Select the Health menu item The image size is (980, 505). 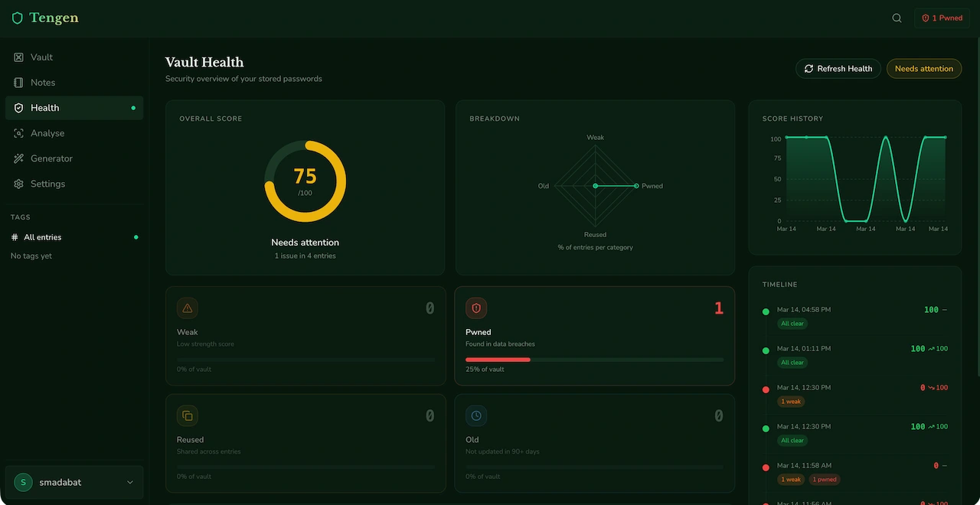[74, 108]
